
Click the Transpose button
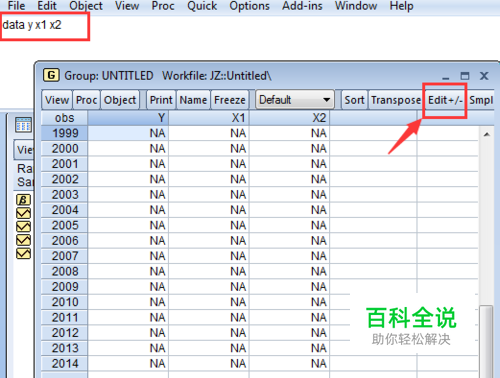coord(396,100)
